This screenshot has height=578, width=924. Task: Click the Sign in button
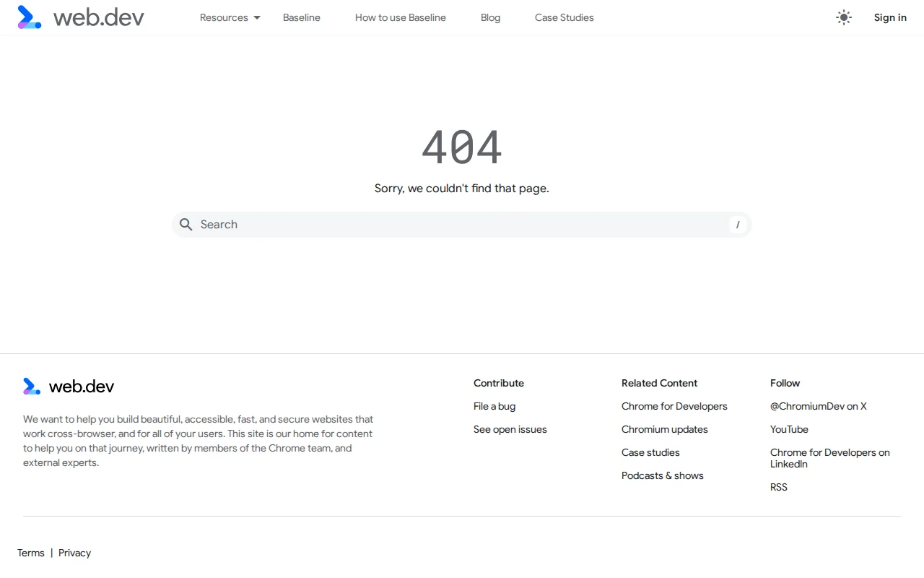pyautogui.click(x=890, y=17)
